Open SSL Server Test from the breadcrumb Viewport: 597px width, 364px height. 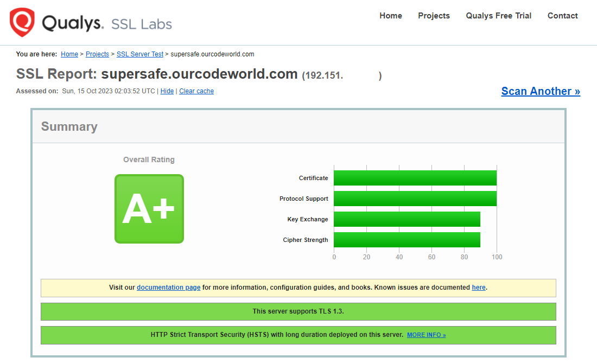(x=139, y=54)
